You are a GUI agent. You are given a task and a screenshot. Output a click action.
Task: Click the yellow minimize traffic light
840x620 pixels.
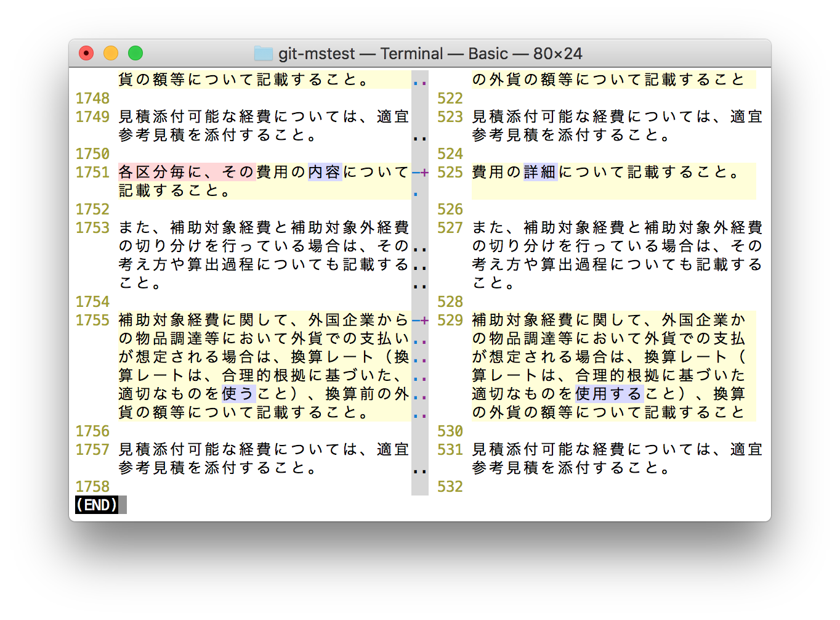(111, 54)
